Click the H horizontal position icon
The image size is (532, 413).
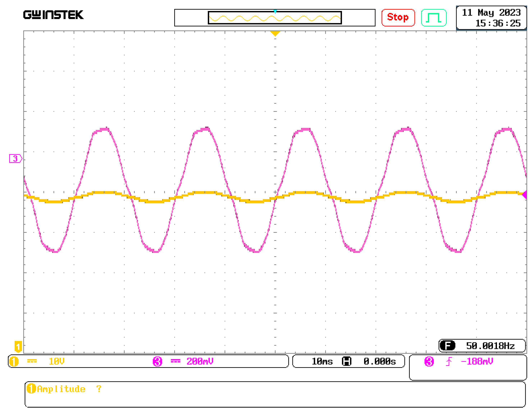click(x=346, y=361)
